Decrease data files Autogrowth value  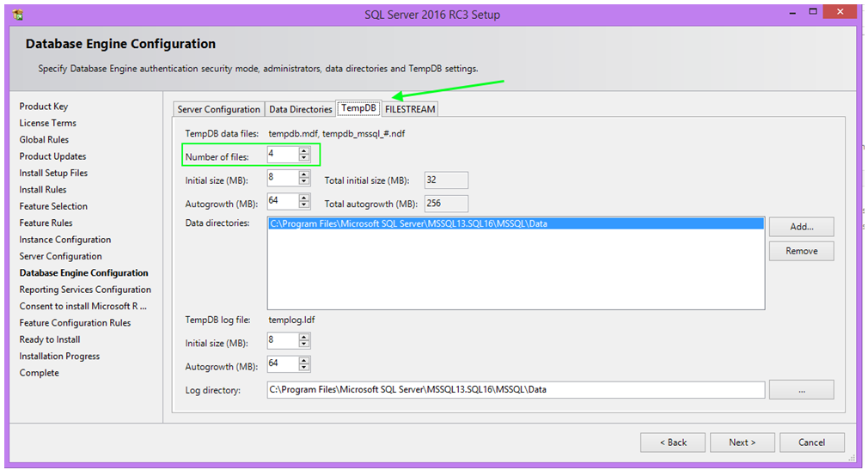[303, 205]
